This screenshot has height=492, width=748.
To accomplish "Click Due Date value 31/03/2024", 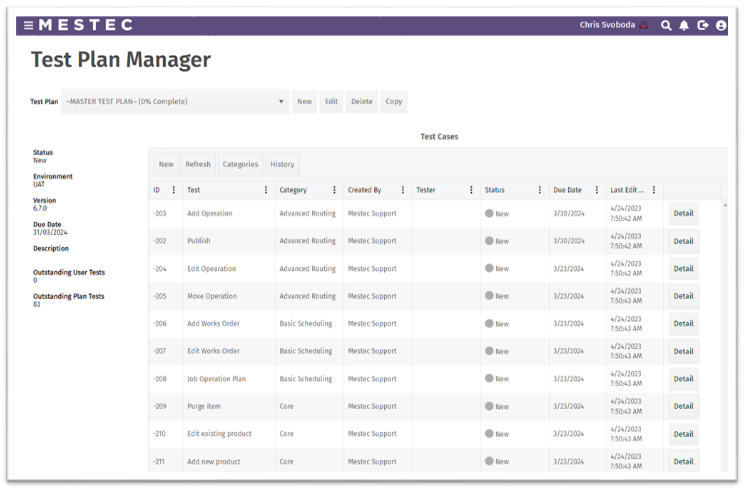I will pos(50,232).
